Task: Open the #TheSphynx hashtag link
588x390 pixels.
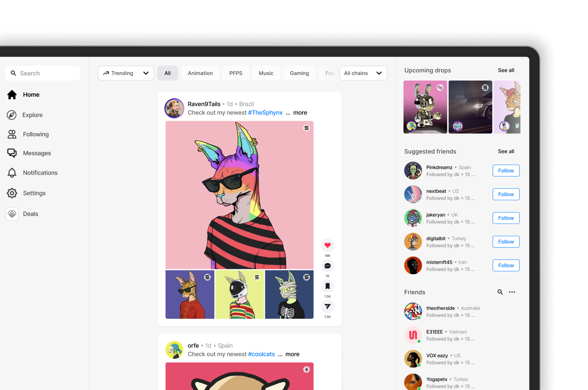Action: 265,113
